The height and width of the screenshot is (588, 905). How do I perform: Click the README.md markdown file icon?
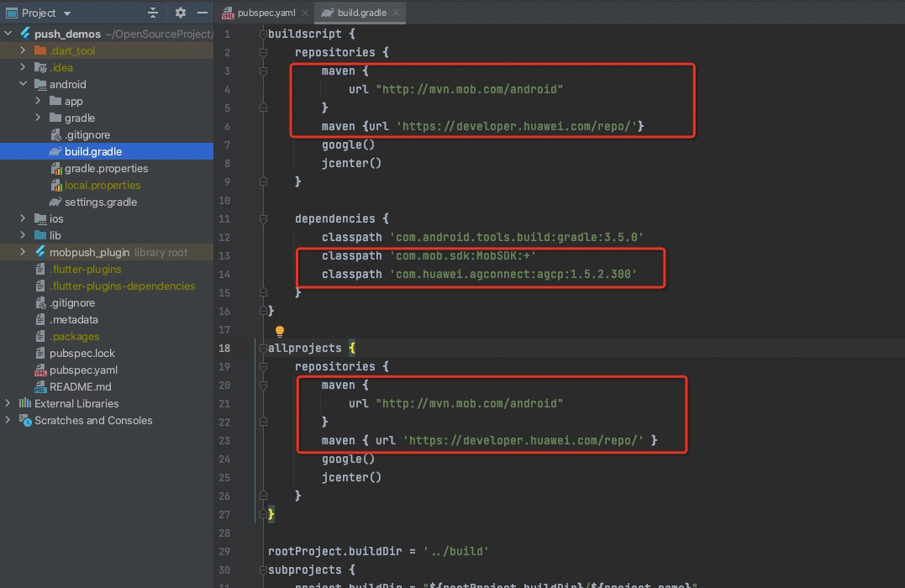[40, 386]
